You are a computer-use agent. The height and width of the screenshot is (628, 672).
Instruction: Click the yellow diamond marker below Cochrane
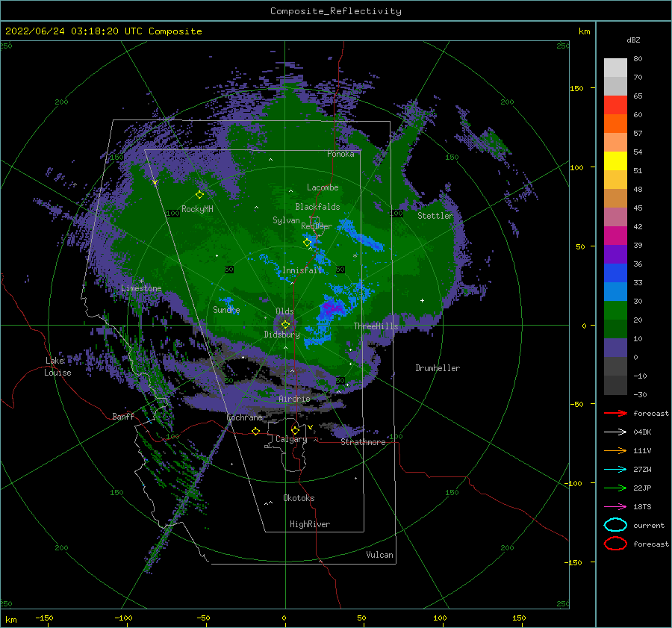tap(255, 431)
